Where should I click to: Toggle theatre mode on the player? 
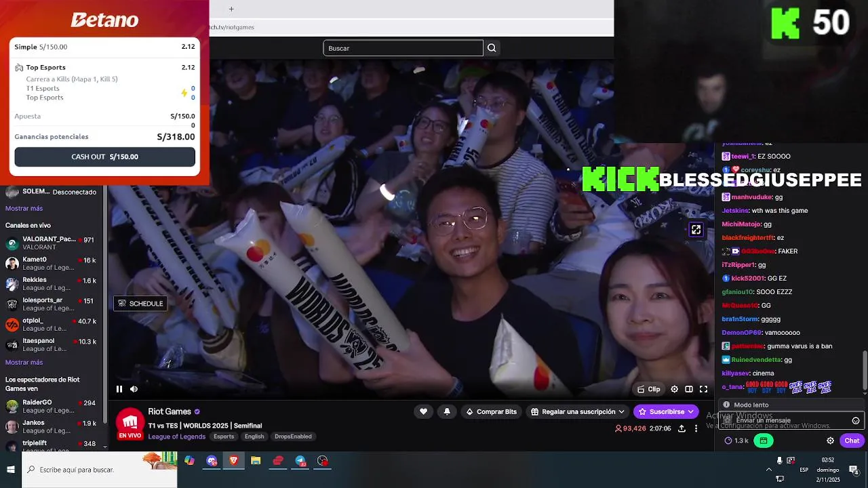point(689,389)
